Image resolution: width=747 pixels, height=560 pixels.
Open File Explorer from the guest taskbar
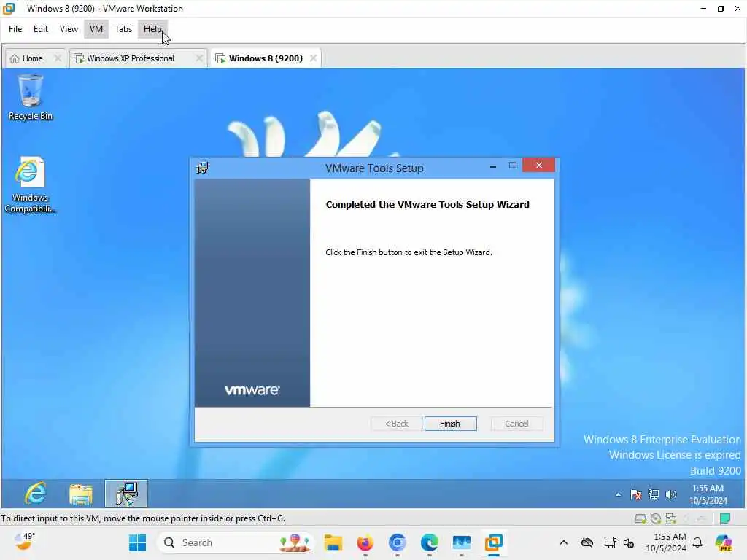point(80,494)
